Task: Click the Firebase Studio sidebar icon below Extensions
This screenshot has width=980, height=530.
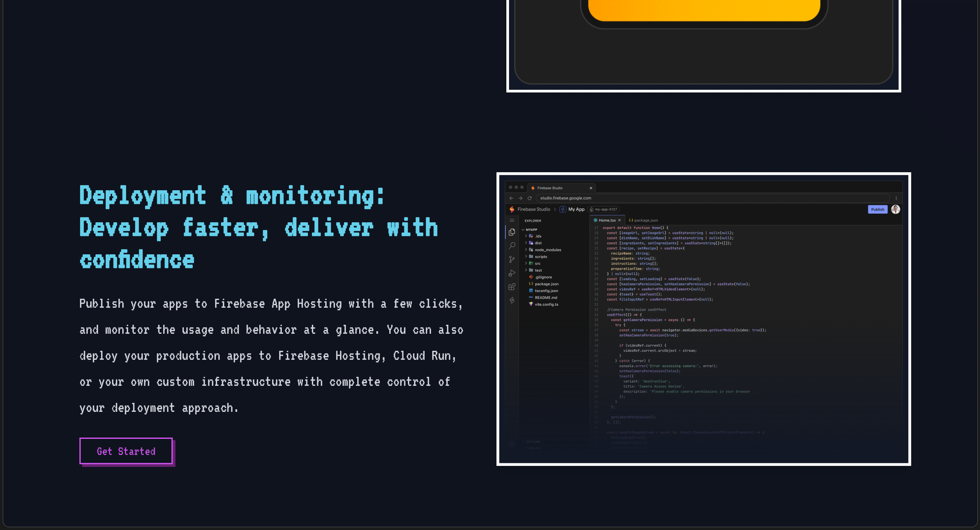Action: coord(512,300)
